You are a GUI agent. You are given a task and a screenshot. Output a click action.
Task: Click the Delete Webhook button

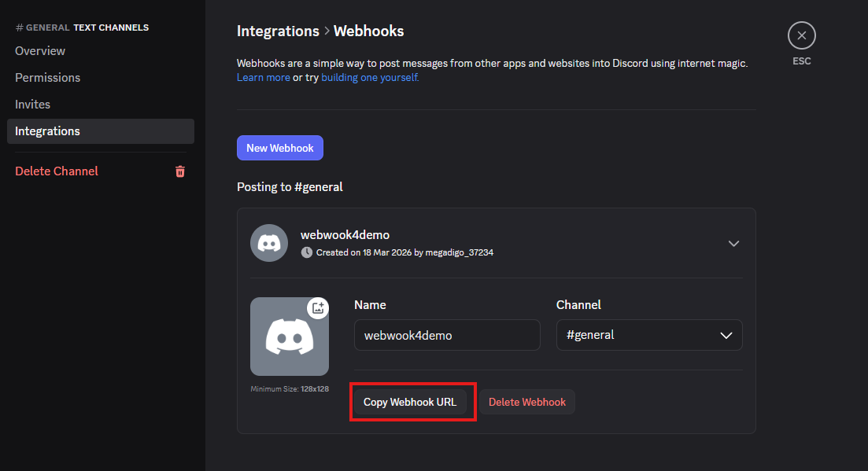pos(526,401)
